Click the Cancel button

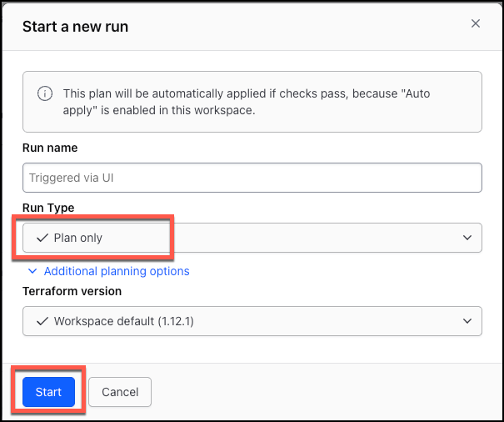(x=120, y=392)
